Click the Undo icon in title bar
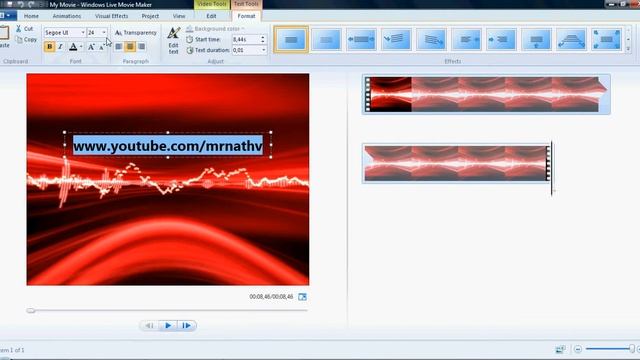This screenshot has width=640, height=360. point(20,4)
